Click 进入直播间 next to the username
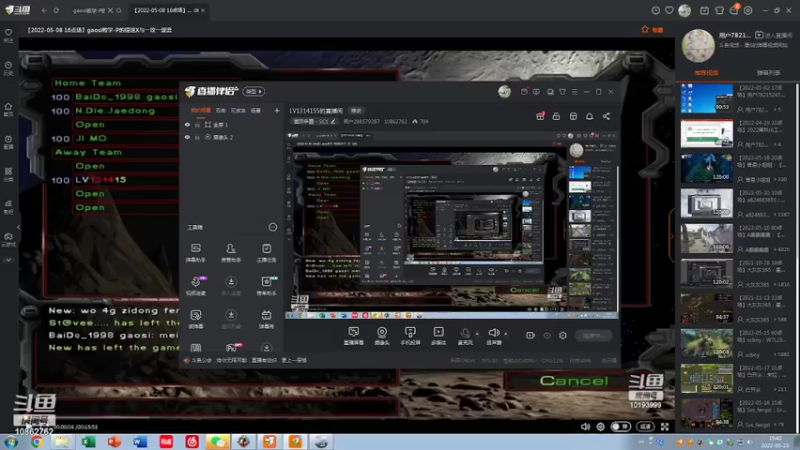800x450 pixels. (x=774, y=35)
